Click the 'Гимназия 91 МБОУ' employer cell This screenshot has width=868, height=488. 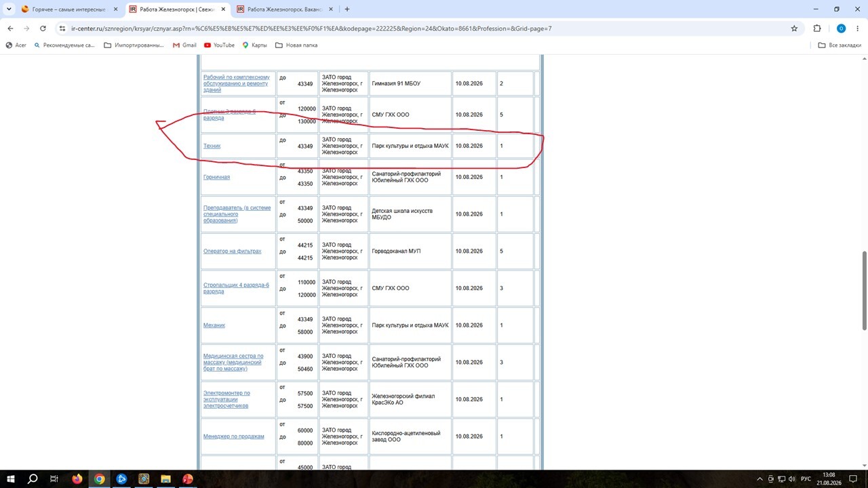(410, 83)
